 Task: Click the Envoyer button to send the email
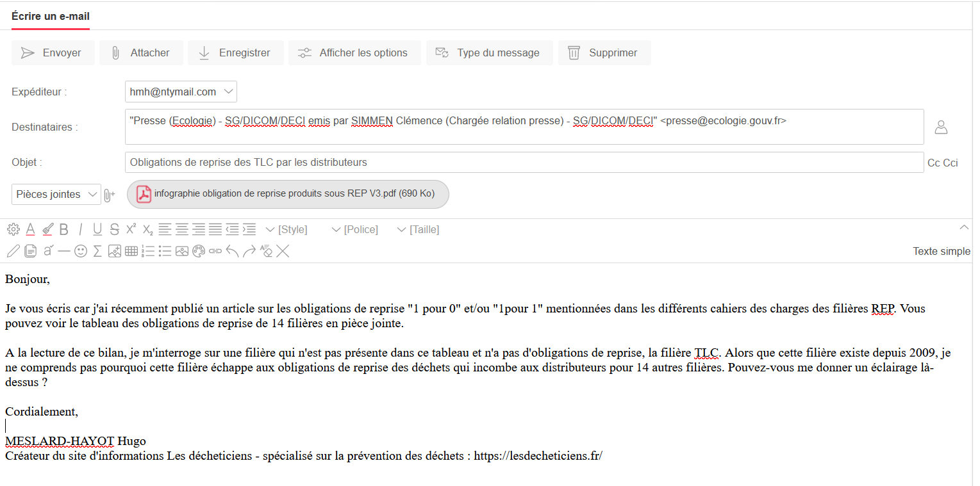click(x=53, y=53)
